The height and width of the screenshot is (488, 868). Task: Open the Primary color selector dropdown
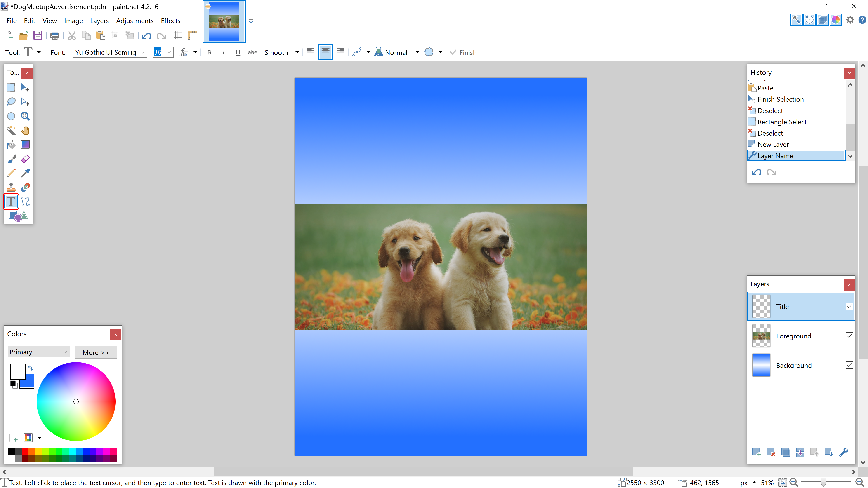pos(39,352)
